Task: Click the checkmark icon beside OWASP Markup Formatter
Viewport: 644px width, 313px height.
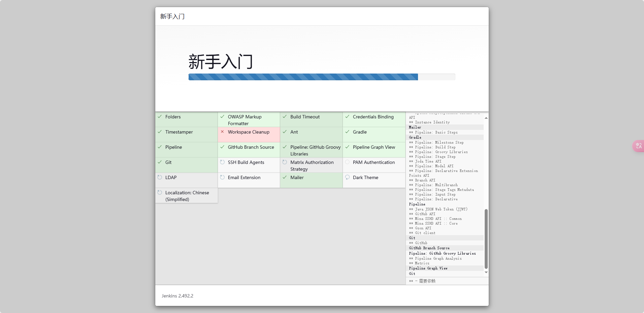Action: [222, 117]
